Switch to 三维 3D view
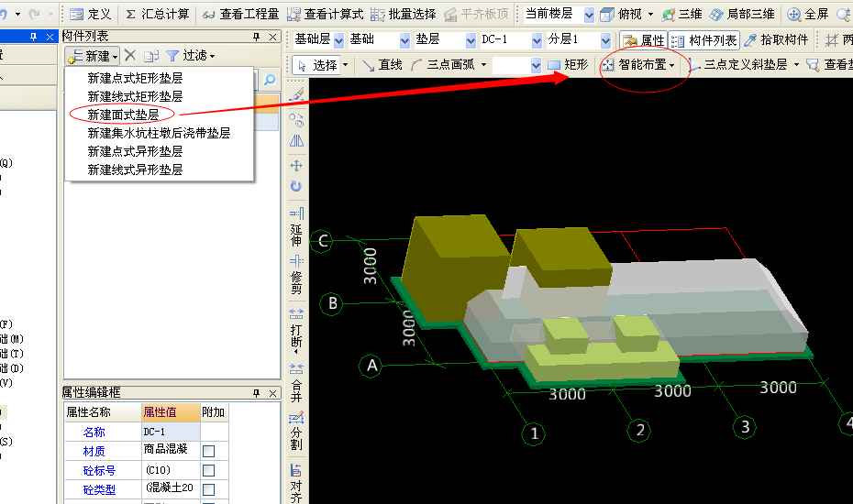 pyautogui.click(x=682, y=14)
